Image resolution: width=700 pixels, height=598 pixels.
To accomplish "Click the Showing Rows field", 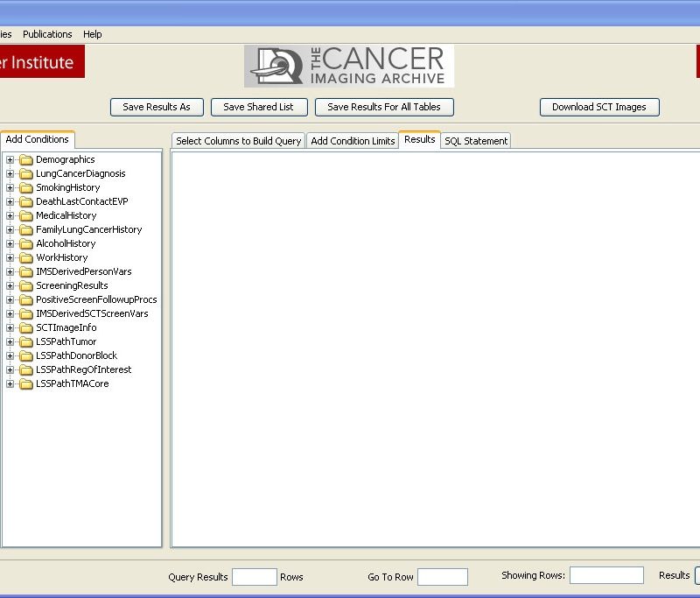I will 606,575.
